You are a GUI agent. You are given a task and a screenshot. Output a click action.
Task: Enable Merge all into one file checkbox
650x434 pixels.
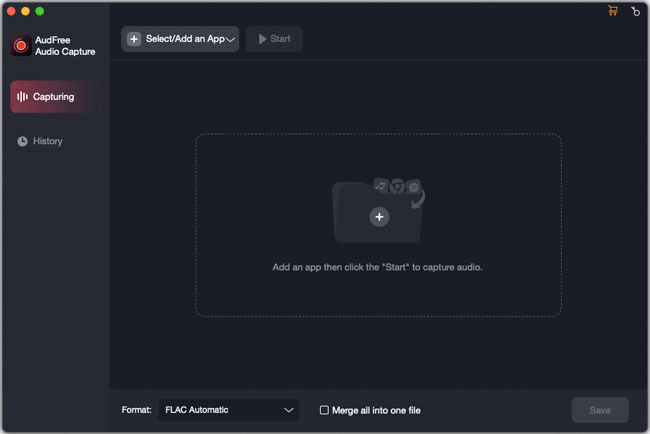pos(324,410)
